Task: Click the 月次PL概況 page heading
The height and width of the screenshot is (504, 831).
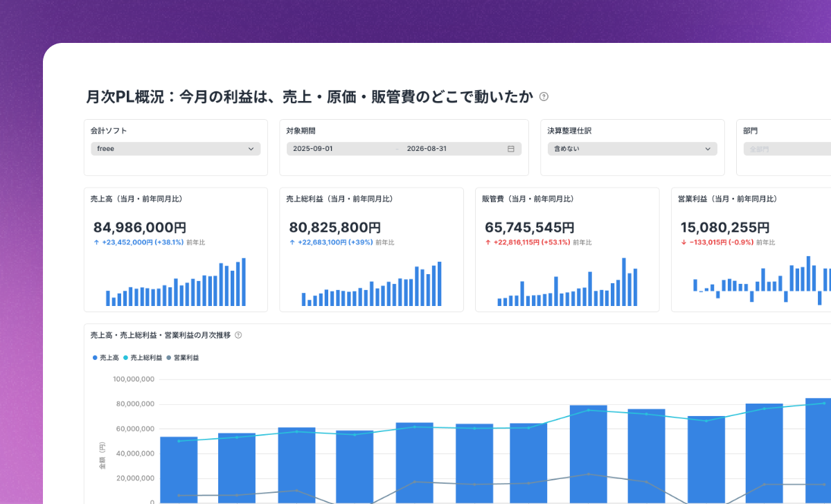Action: [309, 97]
